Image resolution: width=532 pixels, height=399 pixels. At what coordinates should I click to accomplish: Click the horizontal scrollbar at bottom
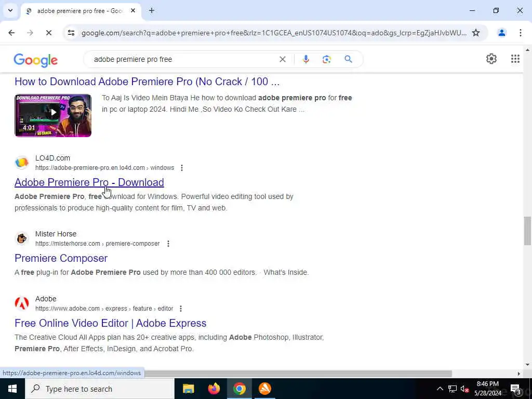tap(298, 374)
